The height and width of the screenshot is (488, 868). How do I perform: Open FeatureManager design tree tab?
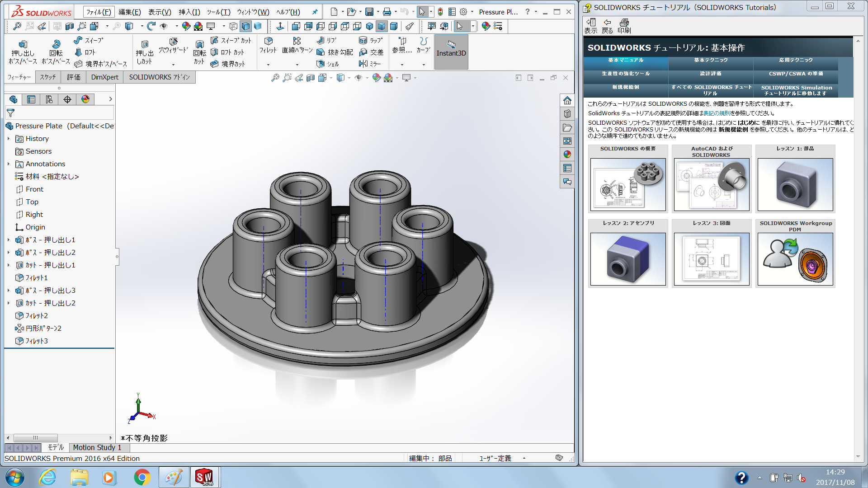[13, 99]
